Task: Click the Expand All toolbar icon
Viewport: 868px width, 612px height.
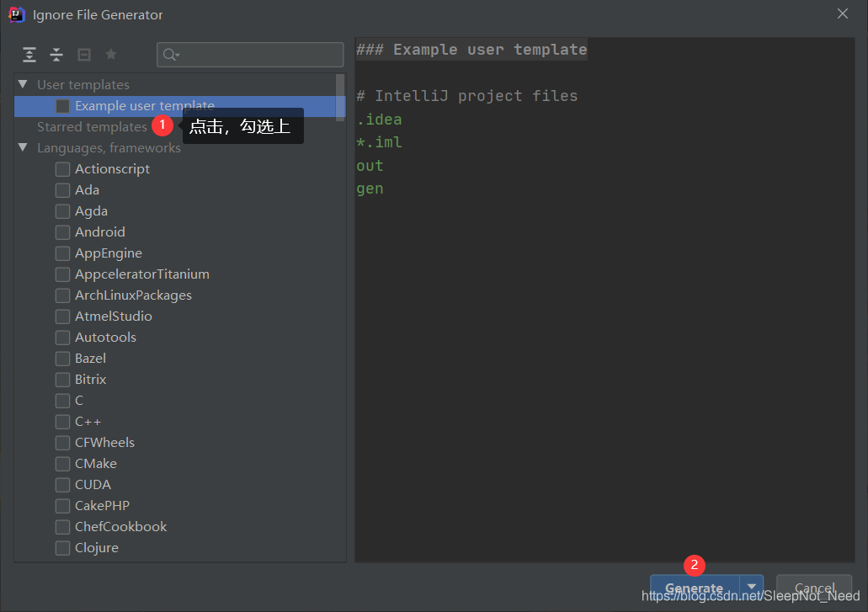Action: point(29,55)
